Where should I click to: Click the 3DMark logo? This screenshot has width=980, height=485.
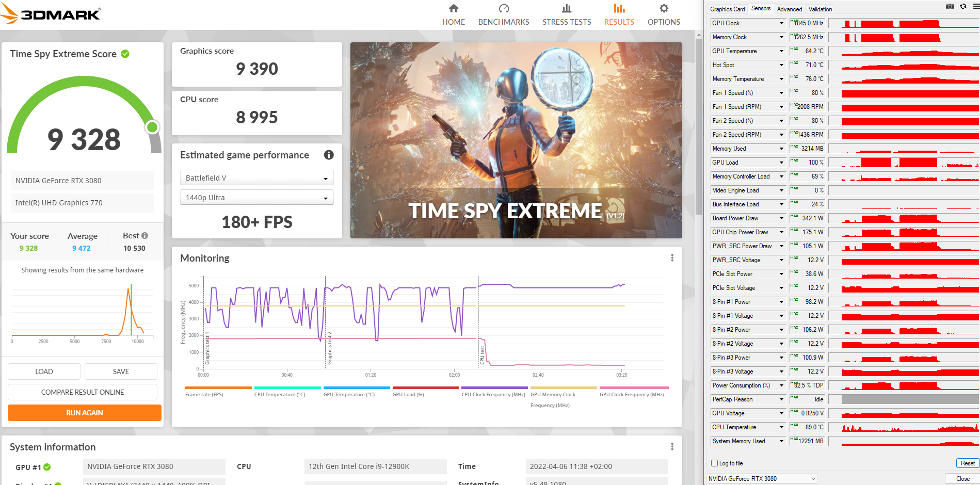point(51,14)
